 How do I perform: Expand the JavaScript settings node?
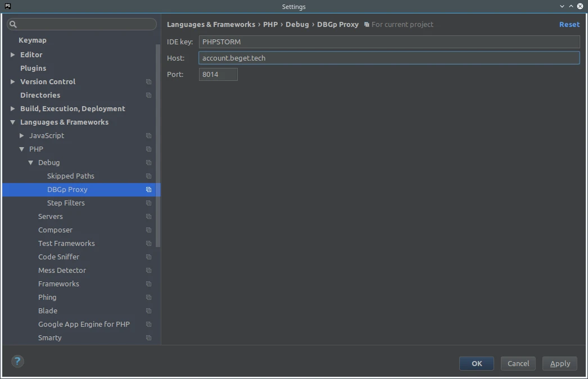(21, 135)
